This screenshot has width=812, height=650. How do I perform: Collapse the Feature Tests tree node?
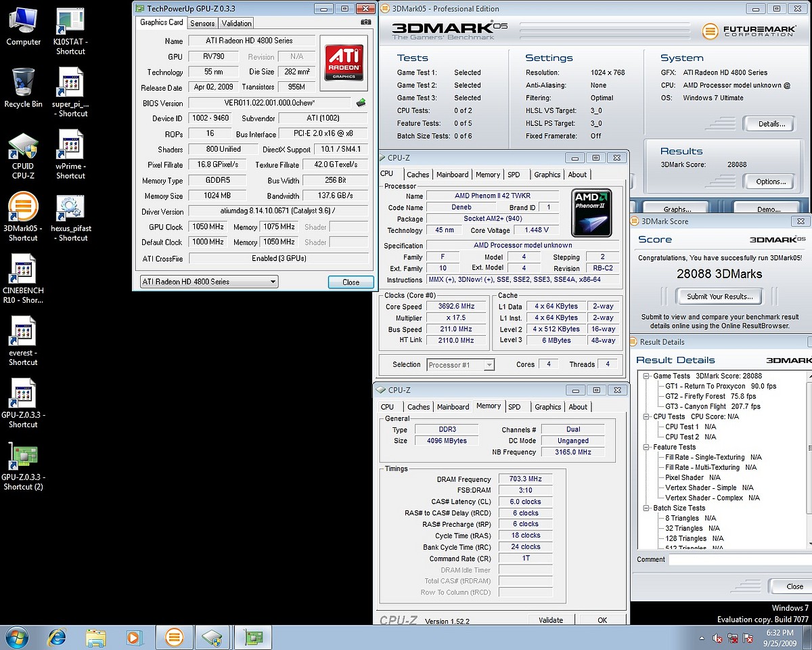pyautogui.click(x=647, y=447)
